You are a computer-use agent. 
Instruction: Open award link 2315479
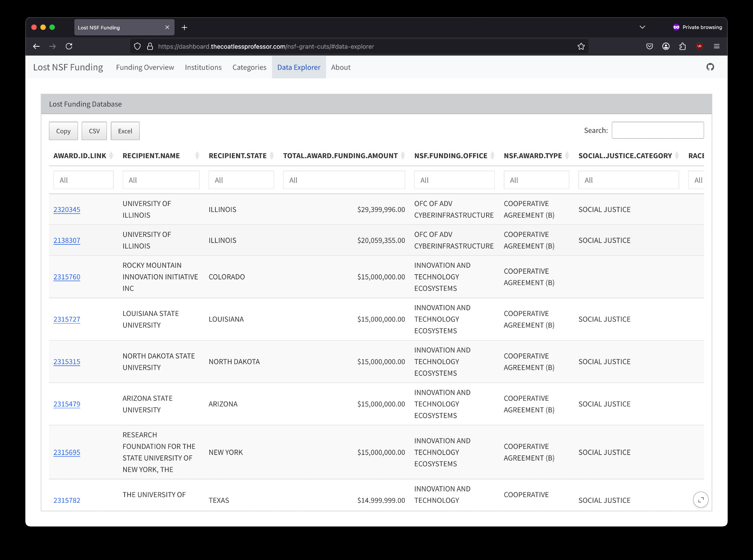[67, 404]
